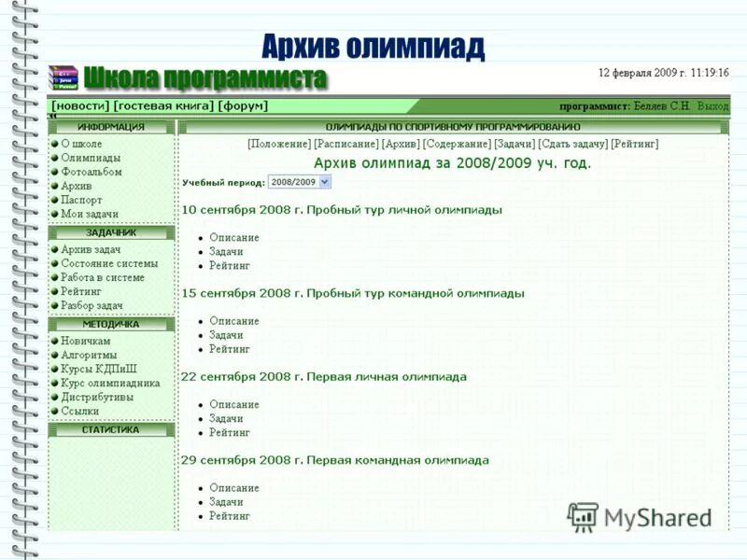Open the [новости] menu item
The width and height of the screenshot is (747, 560).
point(80,105)
